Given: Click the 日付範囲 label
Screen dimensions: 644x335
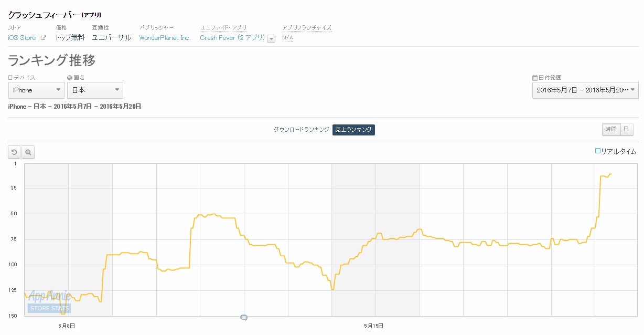Looking at the screenshot, I should tap(550, 78).
